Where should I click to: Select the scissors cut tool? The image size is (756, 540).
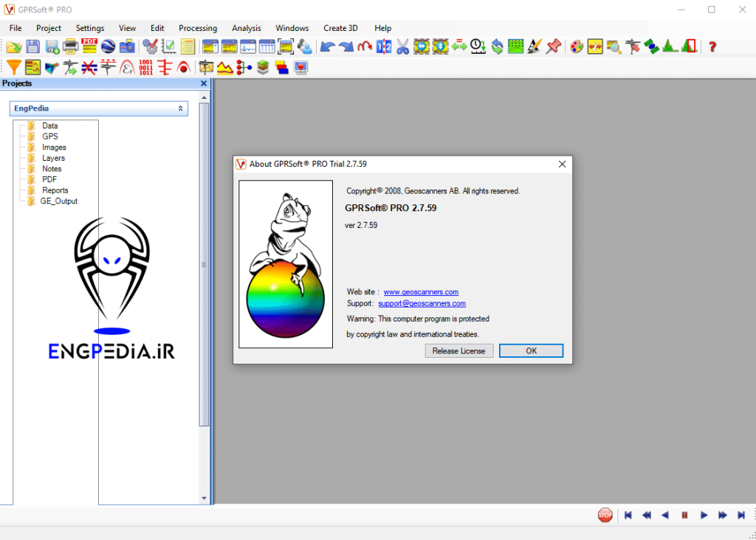402,46
